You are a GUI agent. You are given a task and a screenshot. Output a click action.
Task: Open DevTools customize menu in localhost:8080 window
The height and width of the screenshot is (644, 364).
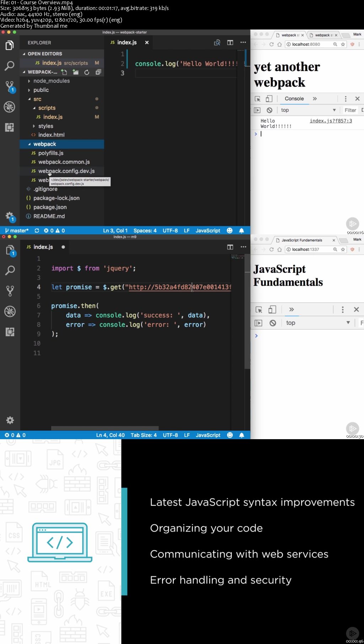(x=346, y=99)
